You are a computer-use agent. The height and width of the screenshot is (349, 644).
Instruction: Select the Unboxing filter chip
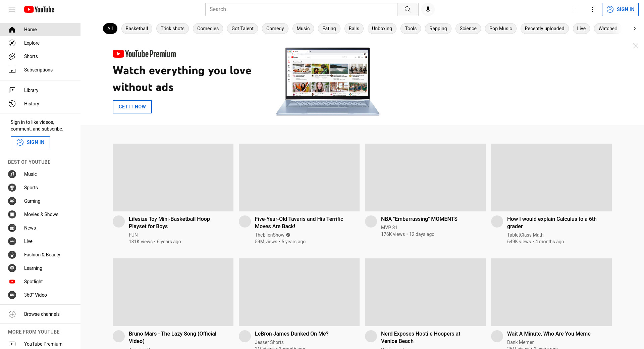coord(382,29)
